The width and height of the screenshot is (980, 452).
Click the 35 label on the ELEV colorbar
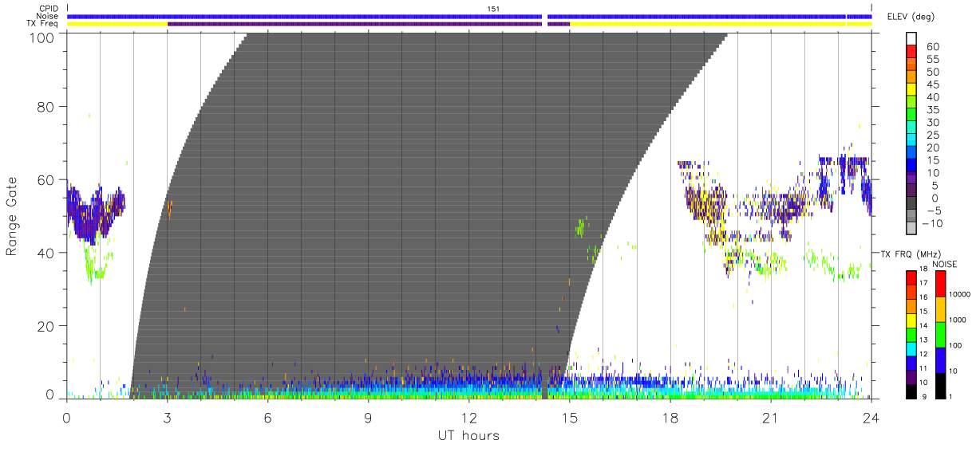933,110
